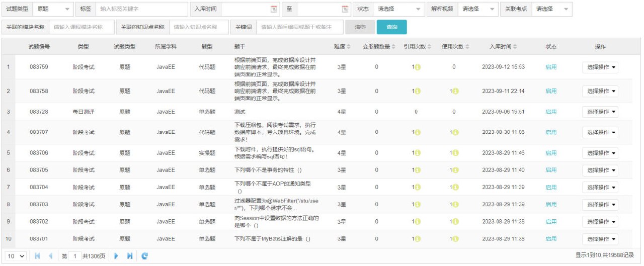Open 选择操作 menu for question 083759
Image resolution: width=644 pixels, height=266 pixels.
[600, 67]
